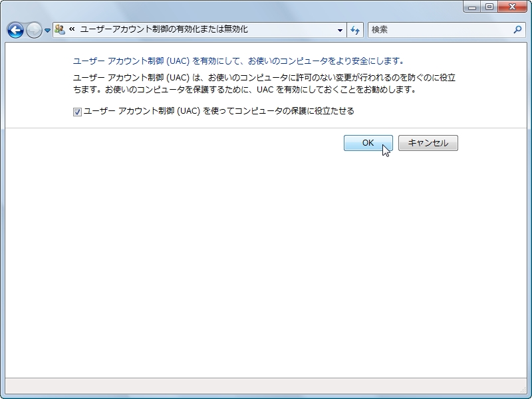This screenshot has height=399, width=532.
Task: Select breadcrumb ユーザーアカウント制御の有効化または無効化
Action: point(164,29)
